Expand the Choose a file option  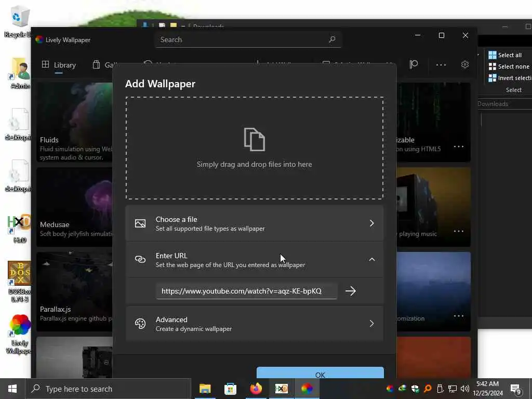click(x=255, y=223)
